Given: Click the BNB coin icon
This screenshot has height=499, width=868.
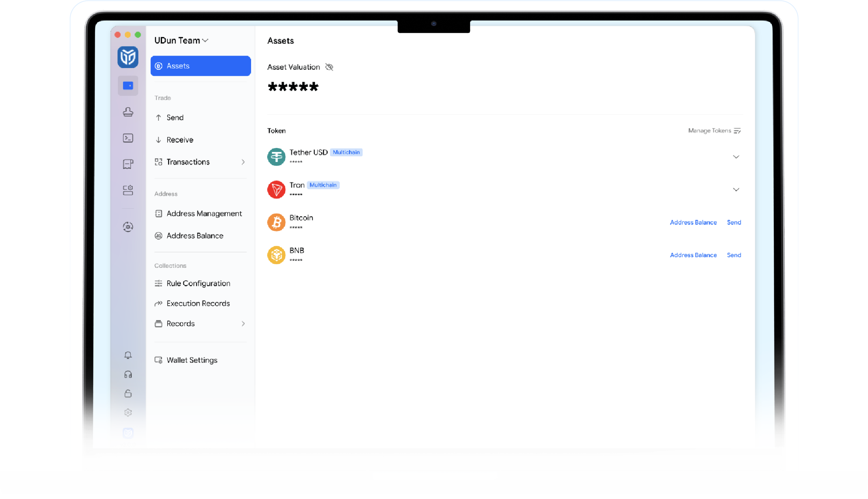Looking at the screenshot, I should (x=276, y=255).
